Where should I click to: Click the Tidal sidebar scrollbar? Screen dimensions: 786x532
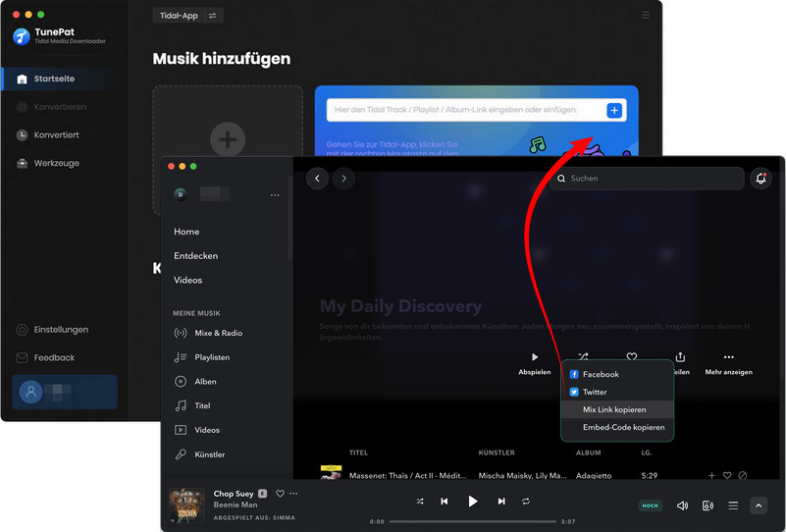(x=289, y=218)
